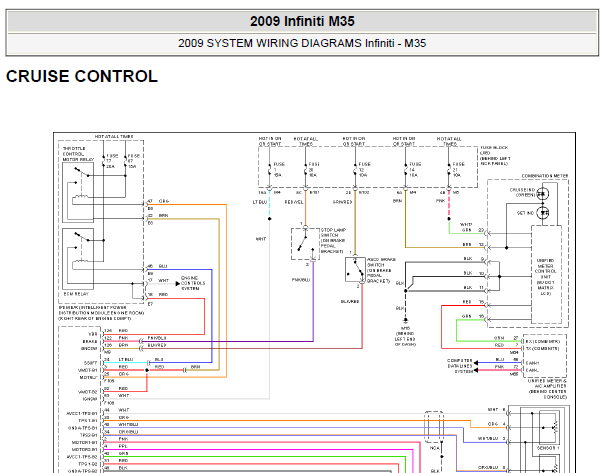Screen dimensions: 603x473
Task: Click the ground symbol above M15
Action: pyautogui.click(x=405, y=320)
